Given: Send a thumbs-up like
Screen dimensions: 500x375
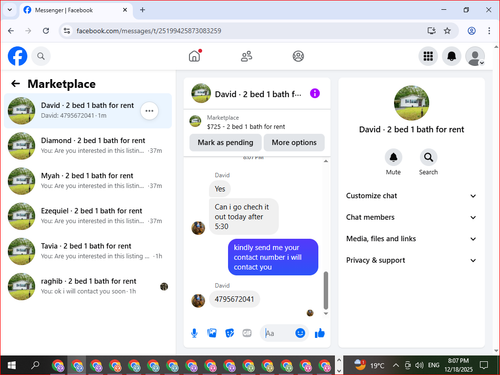Looking at the screenshot, I should click(x=320, y=333).
